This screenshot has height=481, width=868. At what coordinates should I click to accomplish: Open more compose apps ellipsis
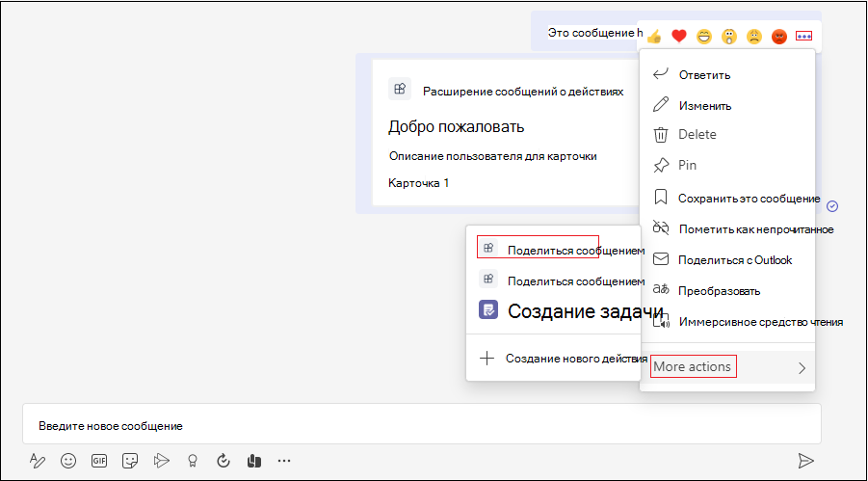[284, 461]
